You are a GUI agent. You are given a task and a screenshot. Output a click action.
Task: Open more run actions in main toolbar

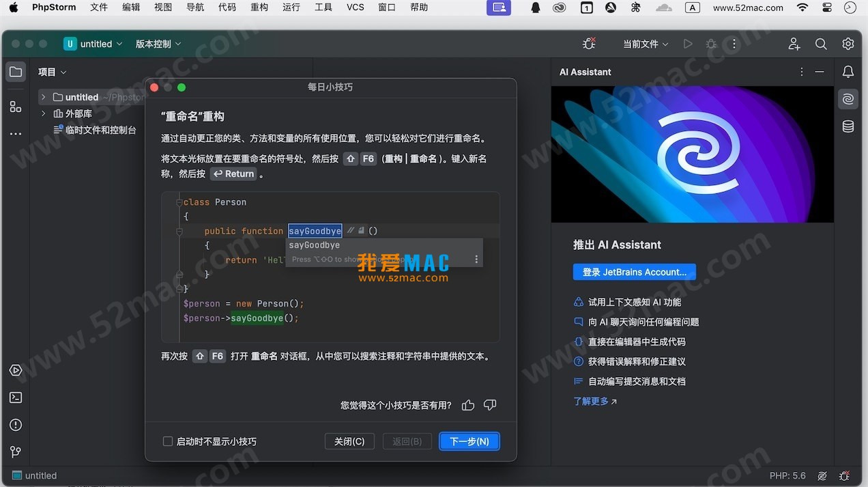734,44
